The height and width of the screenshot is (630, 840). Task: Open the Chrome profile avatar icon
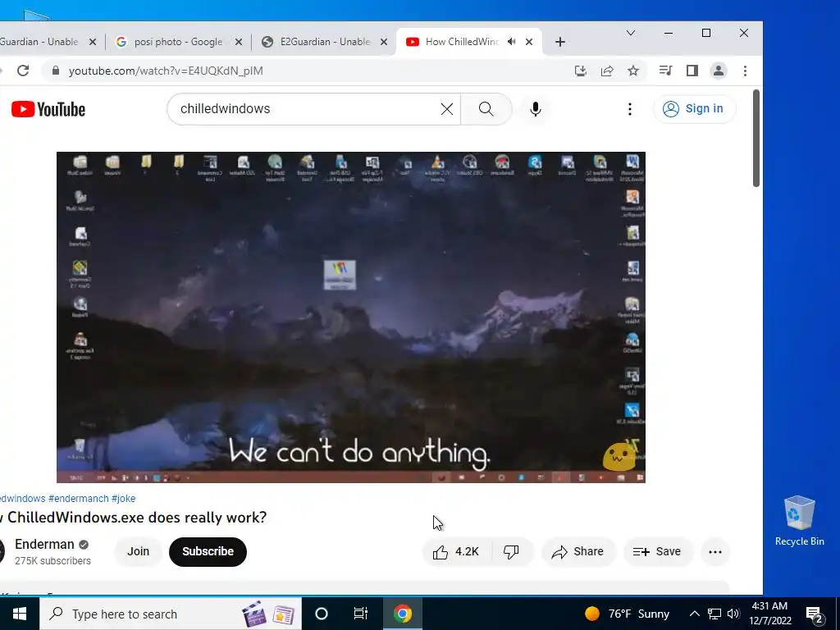(x=719, y=71)
